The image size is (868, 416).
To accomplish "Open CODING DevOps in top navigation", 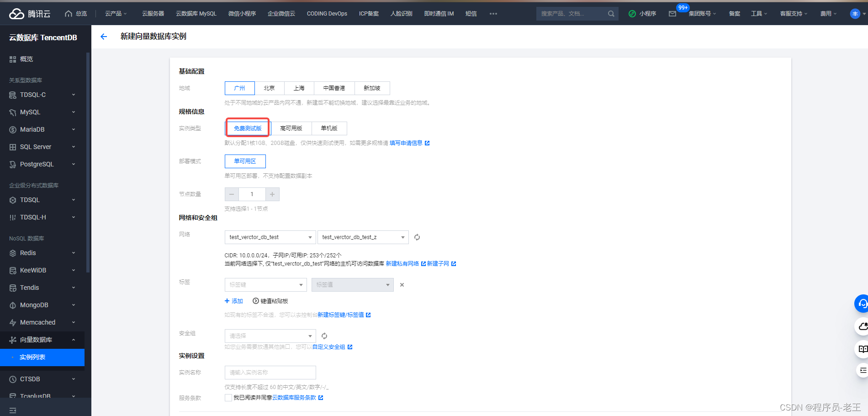I will click(x=327, y=14).
